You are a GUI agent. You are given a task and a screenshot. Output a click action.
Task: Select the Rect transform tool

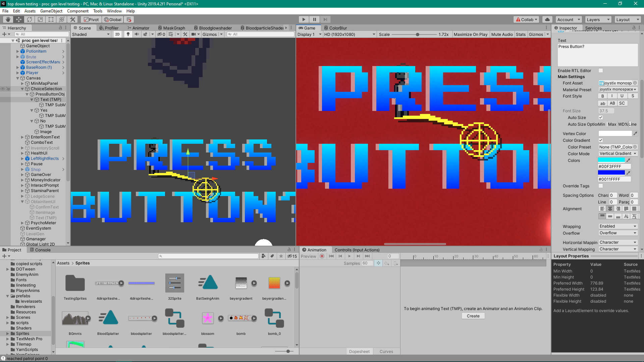click(51, 19)
